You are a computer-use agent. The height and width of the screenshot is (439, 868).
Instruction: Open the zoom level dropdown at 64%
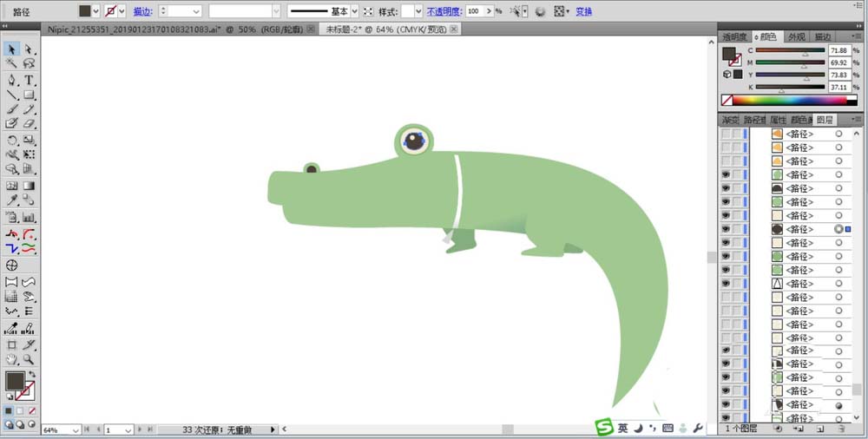[75, 429]
